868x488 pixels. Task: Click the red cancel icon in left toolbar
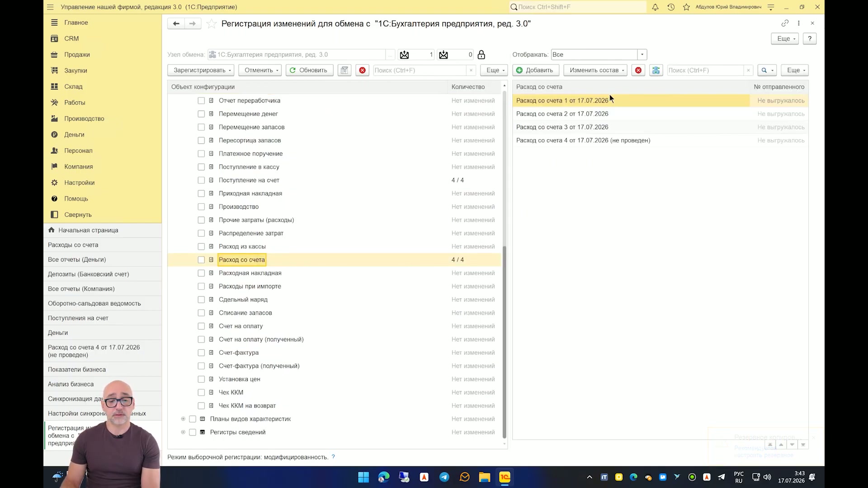pos(362,70)
